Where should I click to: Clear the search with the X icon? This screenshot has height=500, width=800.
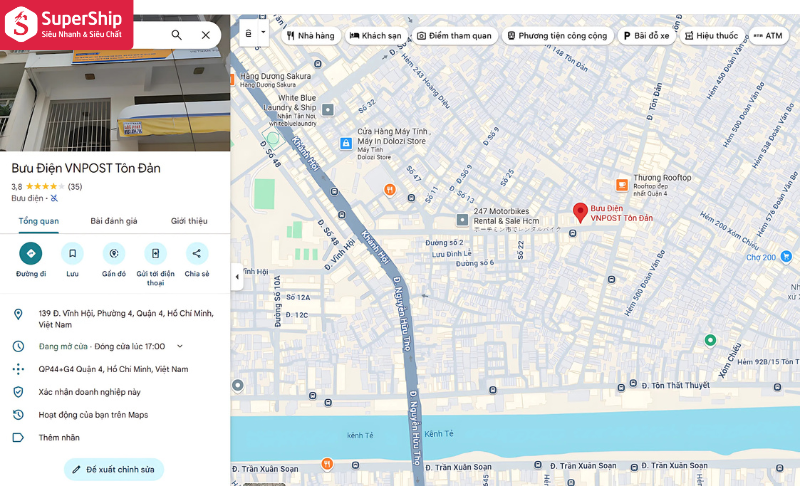(206, 35)
